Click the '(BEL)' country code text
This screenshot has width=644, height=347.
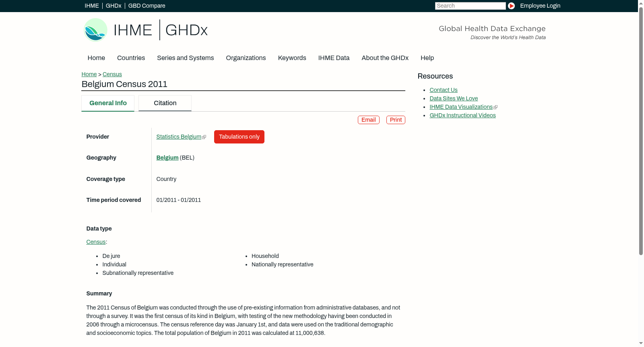tap(187, 158)
